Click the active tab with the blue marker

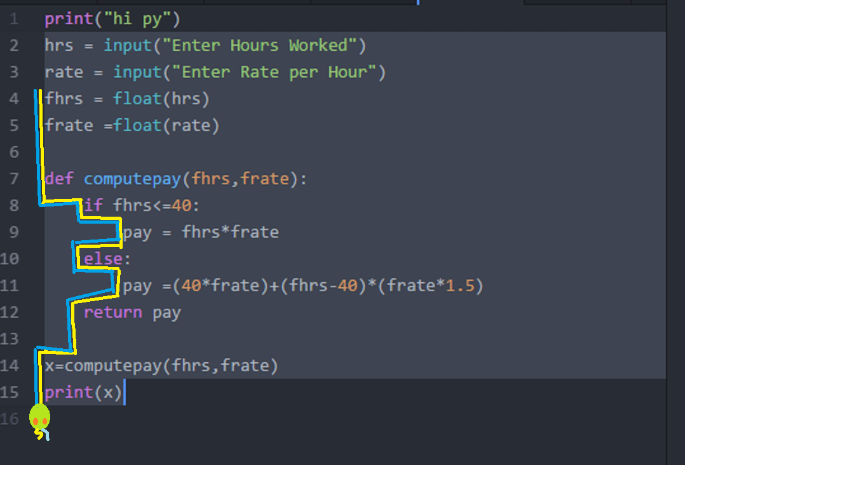(x=470, y=2)
